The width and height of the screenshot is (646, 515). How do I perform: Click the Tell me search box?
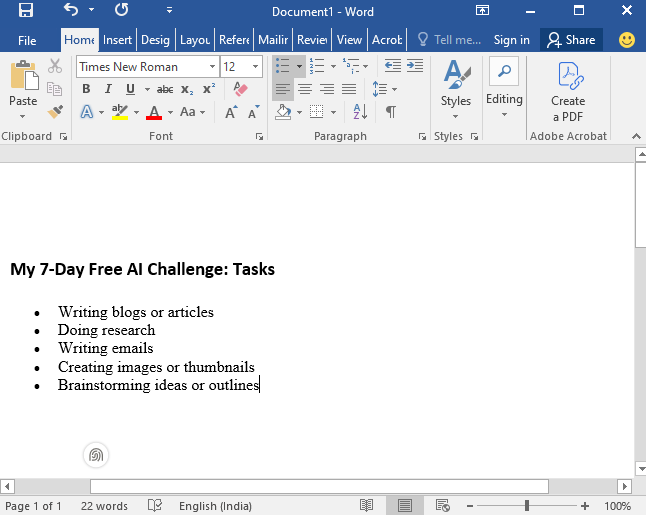449,40
